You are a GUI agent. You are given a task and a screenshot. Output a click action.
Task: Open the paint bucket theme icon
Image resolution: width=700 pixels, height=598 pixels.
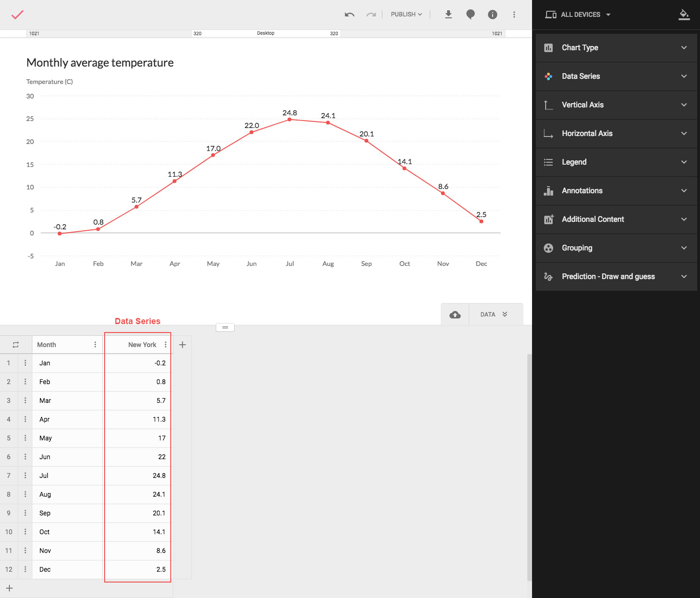pyautogui.click(x=684, y=15)
